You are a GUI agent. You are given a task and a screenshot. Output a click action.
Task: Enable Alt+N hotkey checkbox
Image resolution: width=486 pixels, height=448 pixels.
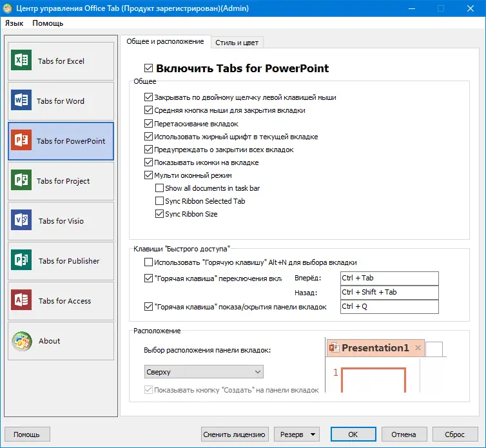(148, 262)
